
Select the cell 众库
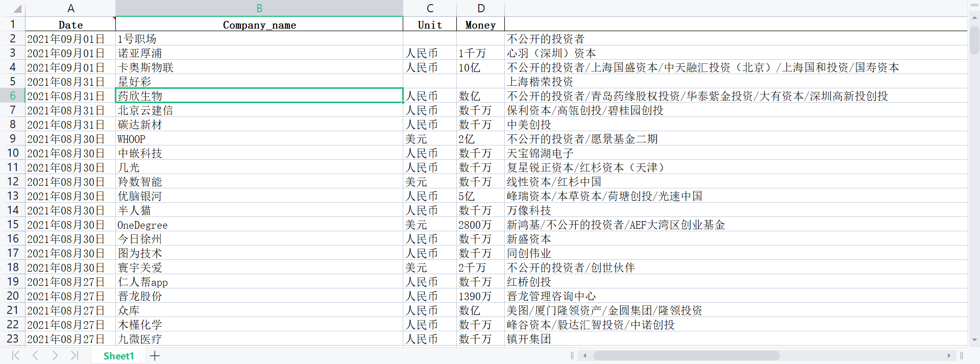(259, 310)
